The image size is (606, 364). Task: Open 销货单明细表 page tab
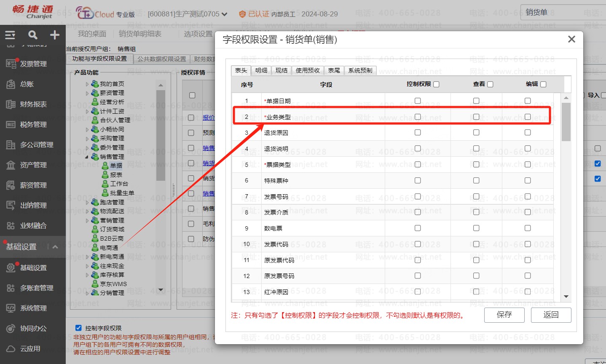(140, 34)
